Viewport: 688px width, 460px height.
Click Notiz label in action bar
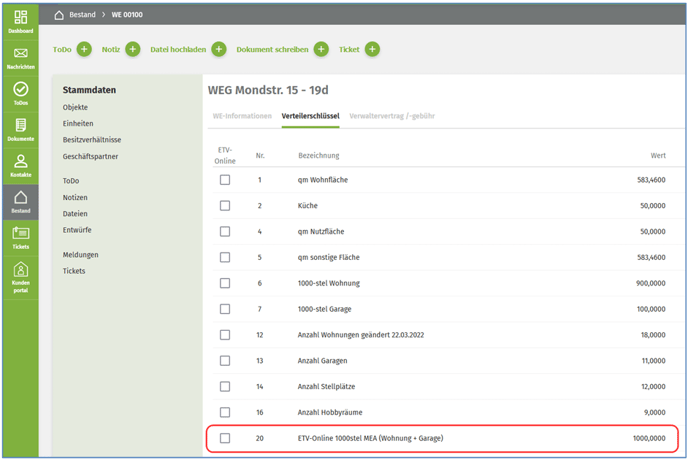111,49
